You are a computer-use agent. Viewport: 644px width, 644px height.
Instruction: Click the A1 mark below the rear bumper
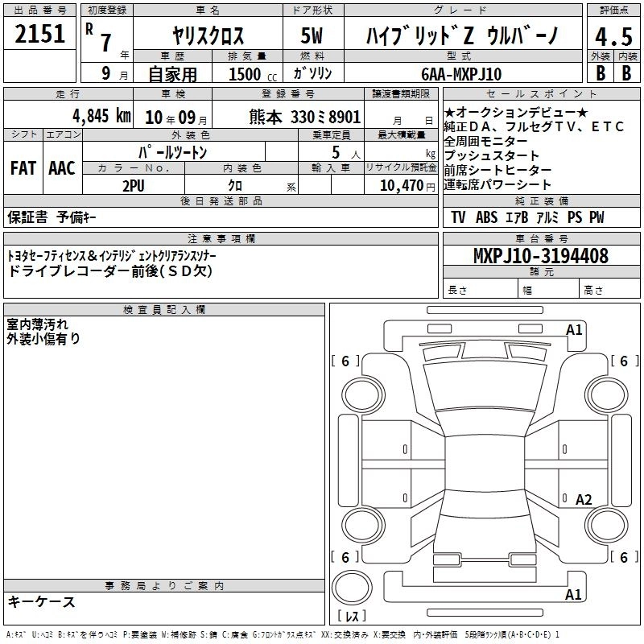point(574,595)
